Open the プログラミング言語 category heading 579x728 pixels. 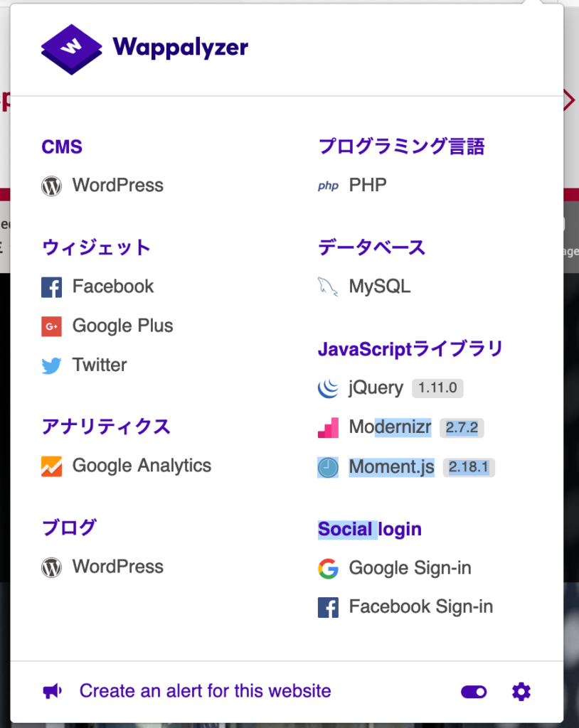(x=401, y=146)
